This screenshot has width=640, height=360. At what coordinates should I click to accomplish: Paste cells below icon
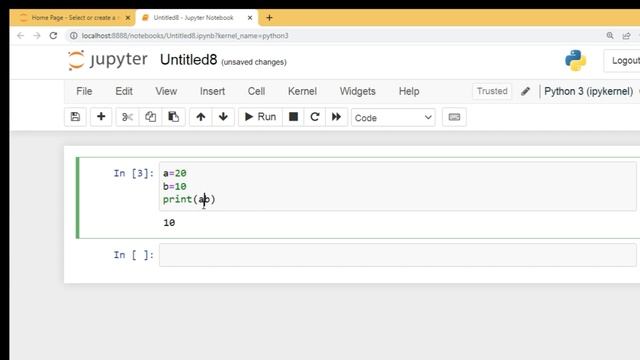pos(173,117)
